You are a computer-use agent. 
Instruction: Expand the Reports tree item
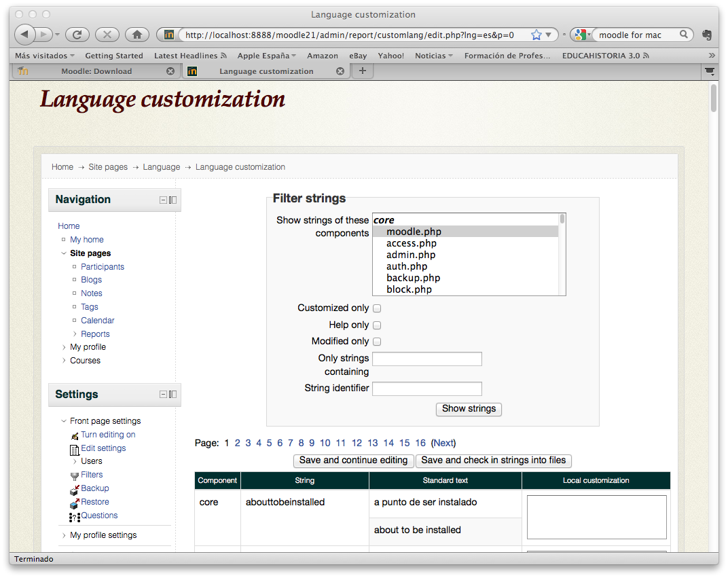coord(75,334)
